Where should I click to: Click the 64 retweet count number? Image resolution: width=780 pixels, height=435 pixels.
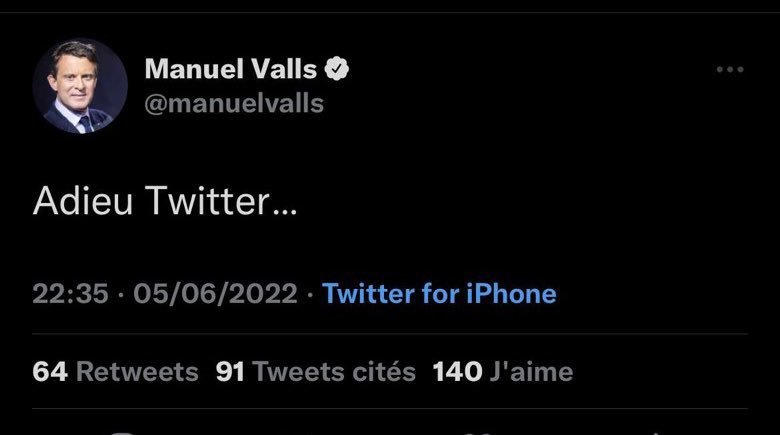point(50,372)
